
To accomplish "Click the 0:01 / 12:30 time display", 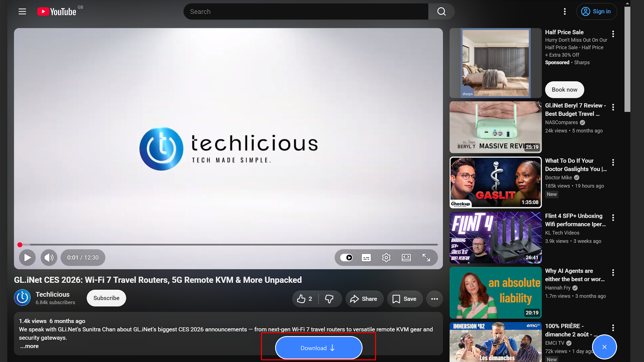I will (83, 257).
